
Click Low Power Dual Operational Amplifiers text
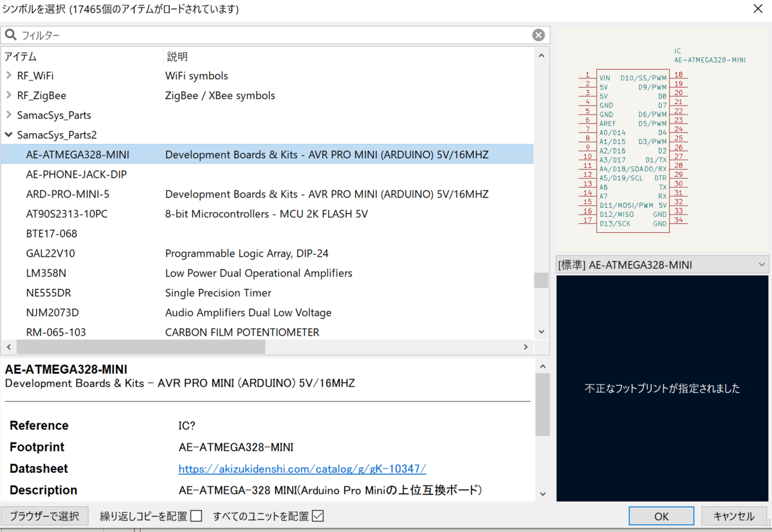259,273
